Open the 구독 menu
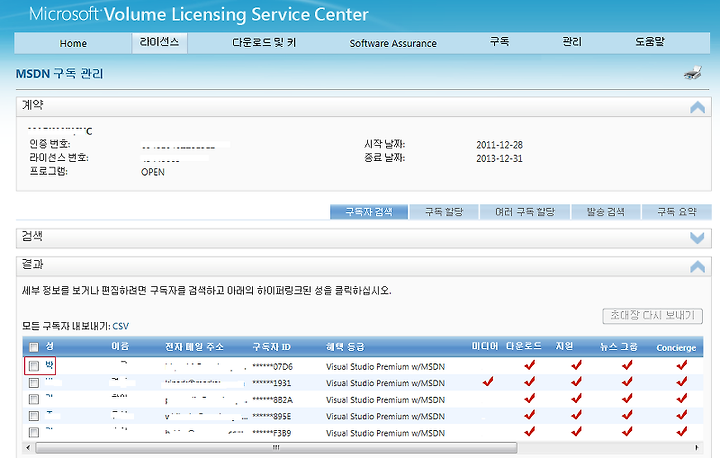The width and height of the screenshot is (720, 458). [x=499, y=42]
